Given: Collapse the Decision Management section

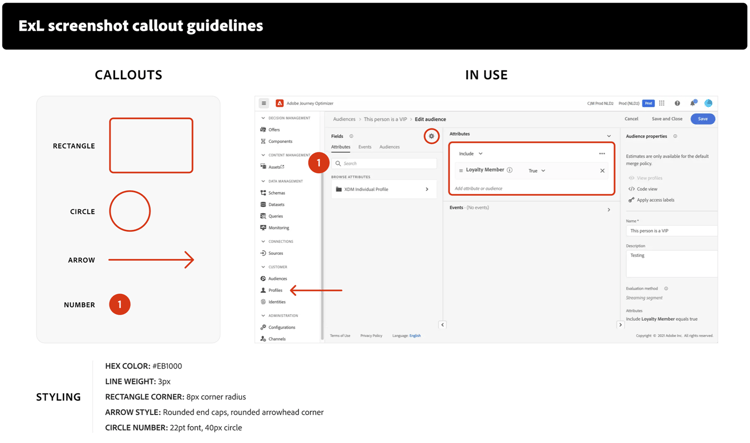Looking at the screenshot, I should tap(263, 118).
